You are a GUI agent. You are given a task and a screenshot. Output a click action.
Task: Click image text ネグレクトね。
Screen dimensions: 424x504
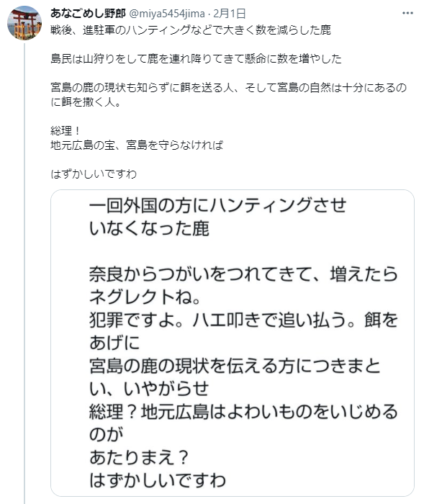click(145, 297)
